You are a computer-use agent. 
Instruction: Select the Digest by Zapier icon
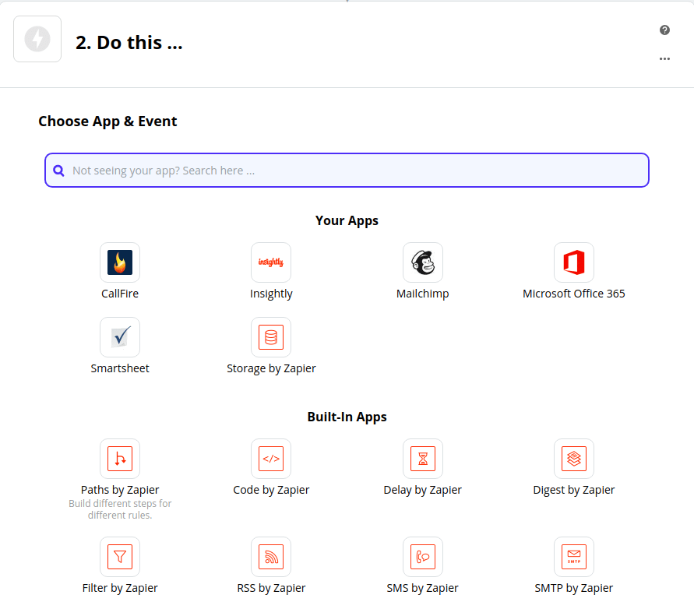pos(573,459)
